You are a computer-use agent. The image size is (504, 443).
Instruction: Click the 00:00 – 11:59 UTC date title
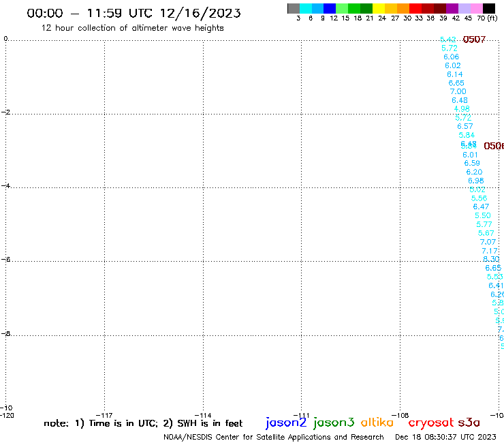tap(133, 14)
